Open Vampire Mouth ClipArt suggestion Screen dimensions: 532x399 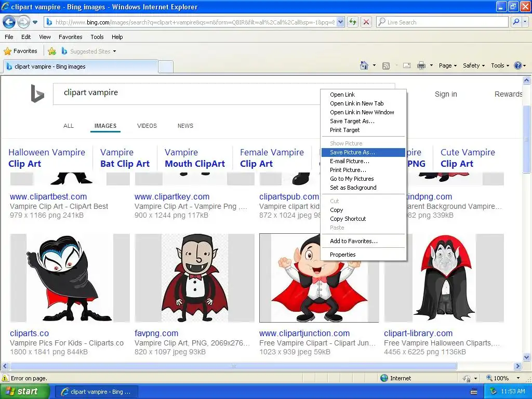click(195, 158)
